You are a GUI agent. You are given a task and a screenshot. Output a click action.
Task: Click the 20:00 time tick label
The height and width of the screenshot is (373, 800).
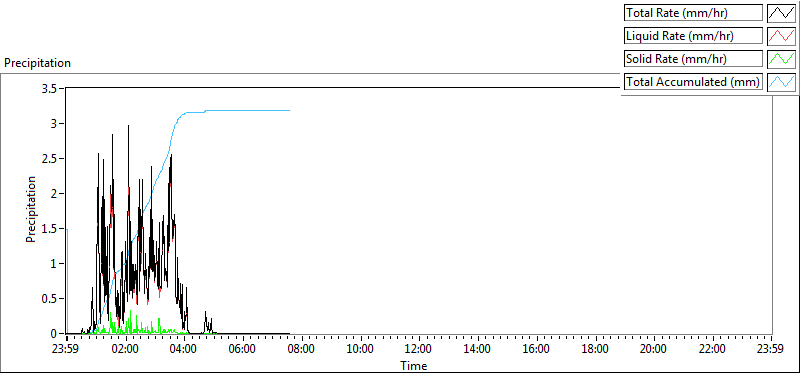pos(654,350)
